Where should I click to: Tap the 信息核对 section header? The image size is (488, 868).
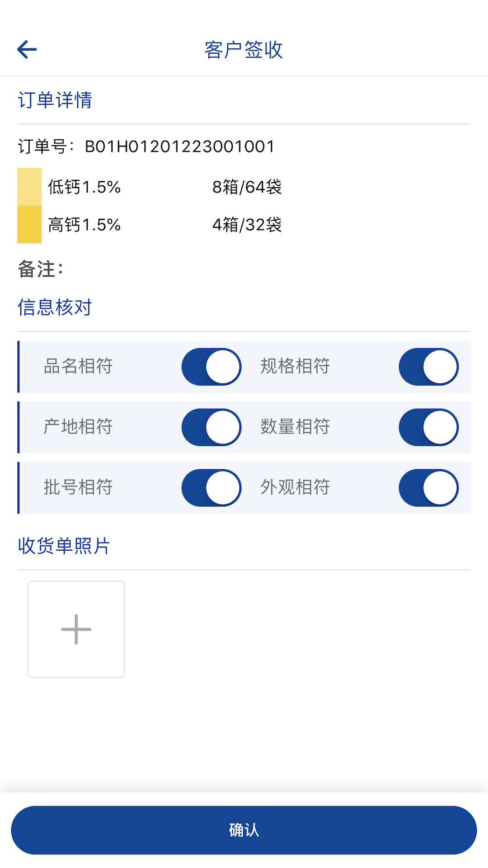click(x=55, y=307)
